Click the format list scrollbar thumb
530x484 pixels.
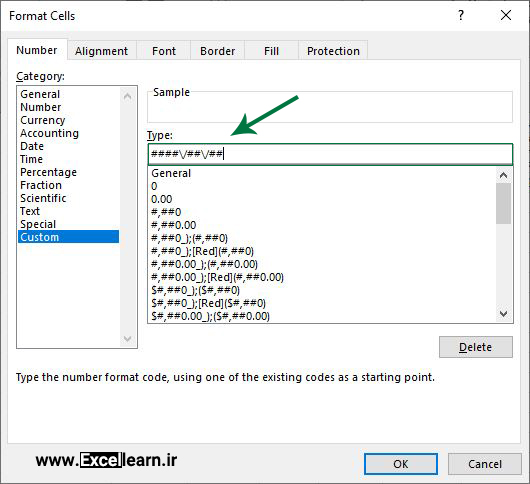click(503, 203)
